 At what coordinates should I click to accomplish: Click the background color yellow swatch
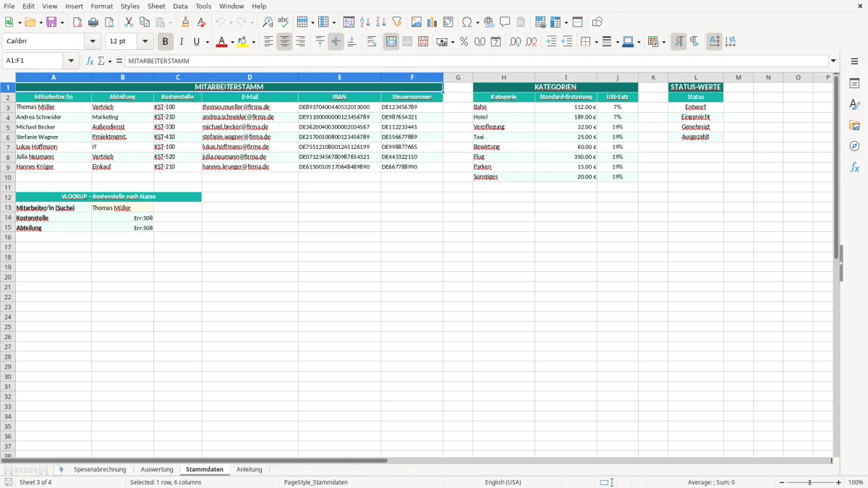click(x=243, y=42)
